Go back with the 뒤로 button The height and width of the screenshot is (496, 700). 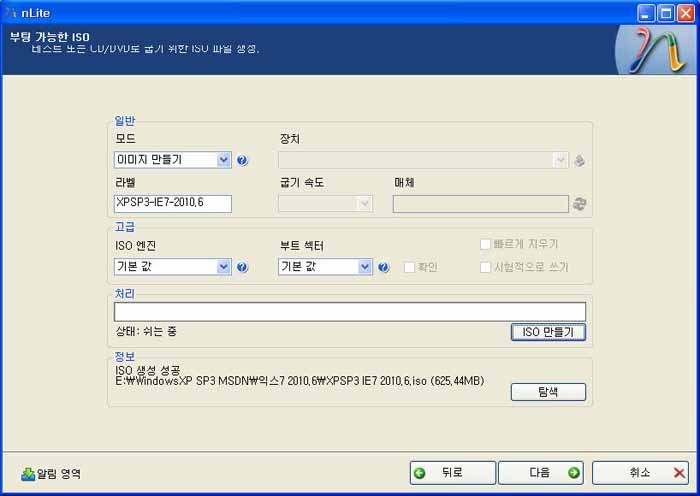(453, 473)
